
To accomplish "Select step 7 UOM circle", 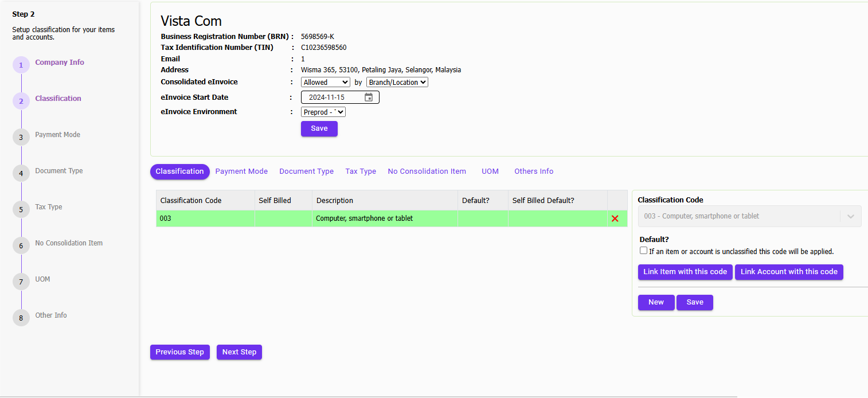I will [x=21, y=282].
